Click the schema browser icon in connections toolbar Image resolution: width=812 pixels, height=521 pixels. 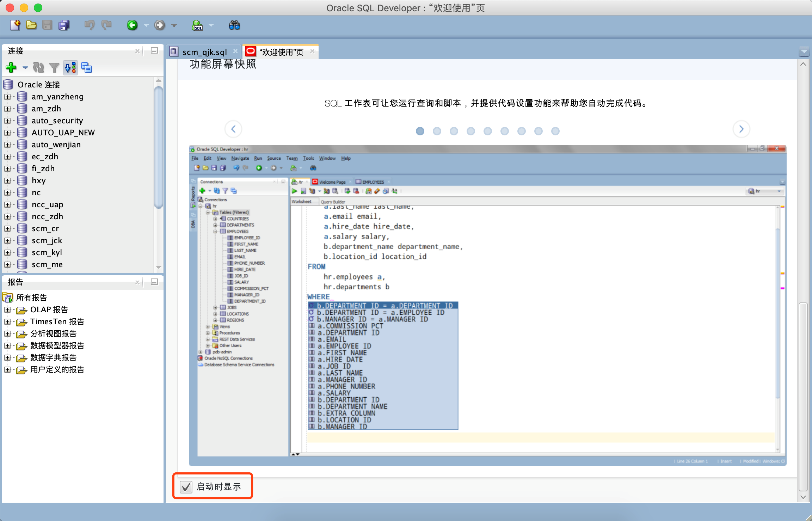coord(70,67)
